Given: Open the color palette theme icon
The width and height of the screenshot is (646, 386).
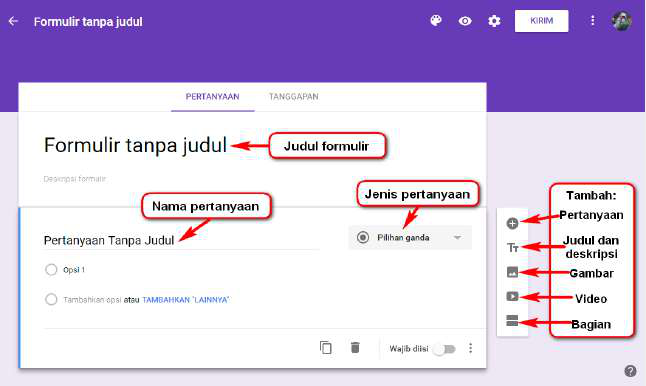Looking at the screenshot, I should tap(436, 21).
